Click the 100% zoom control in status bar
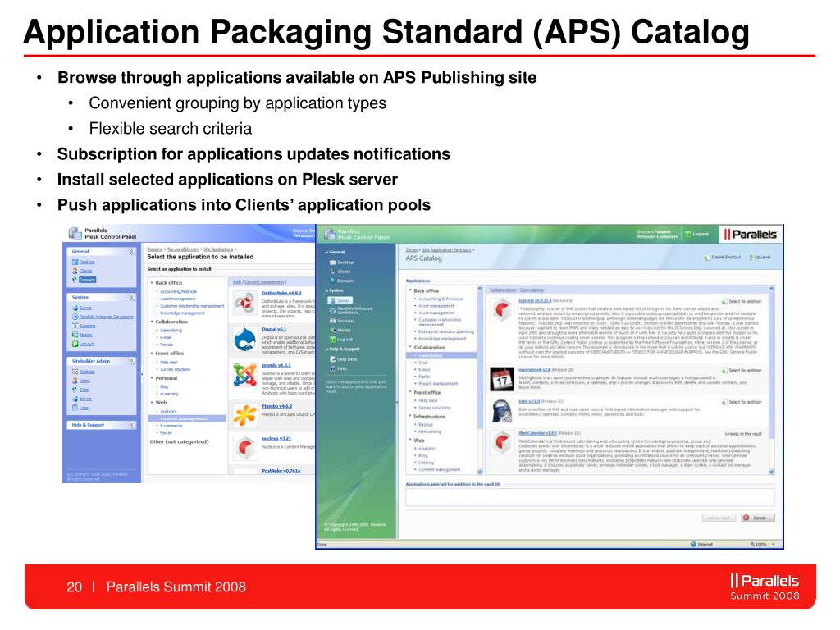Screen dimensions: 840x630 (762, 545)
